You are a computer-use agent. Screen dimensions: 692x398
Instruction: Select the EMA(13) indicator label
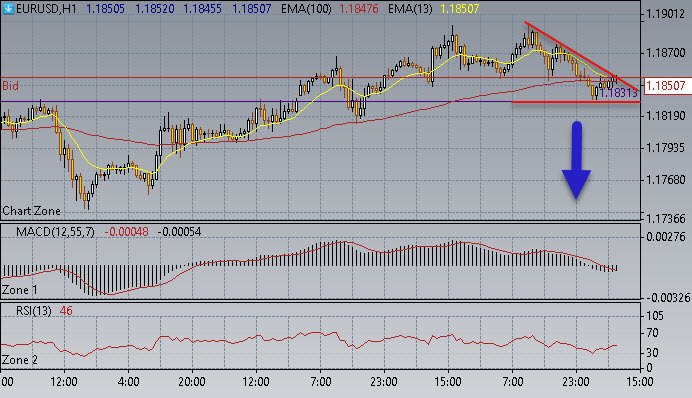(x=410, y=8)
